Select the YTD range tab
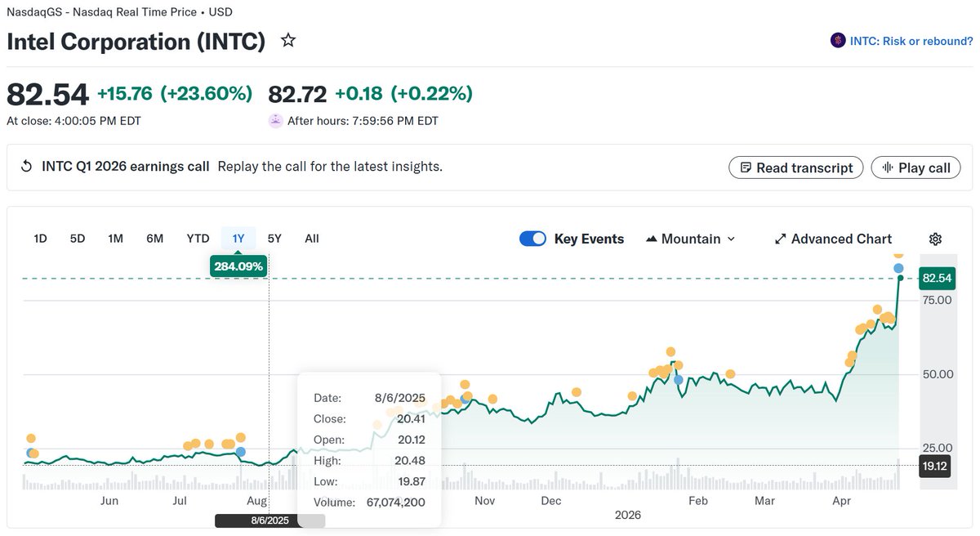The width and height of the screenshot is (980, 536). (x=198, y=239)
